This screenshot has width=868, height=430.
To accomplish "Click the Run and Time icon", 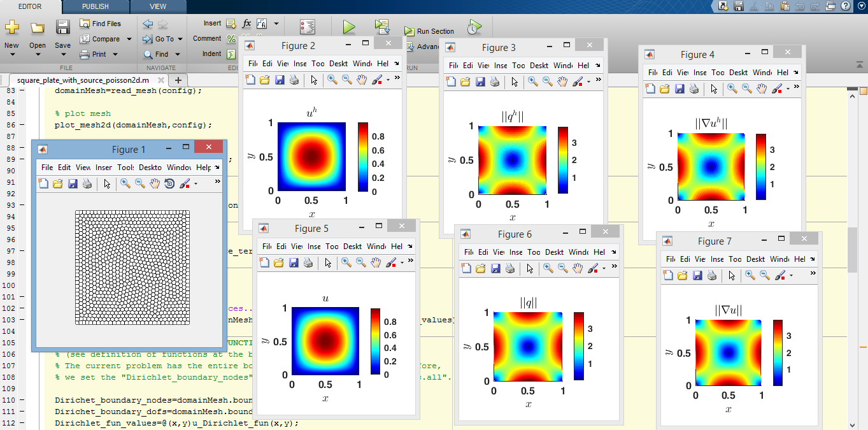I will pos(474,27).
